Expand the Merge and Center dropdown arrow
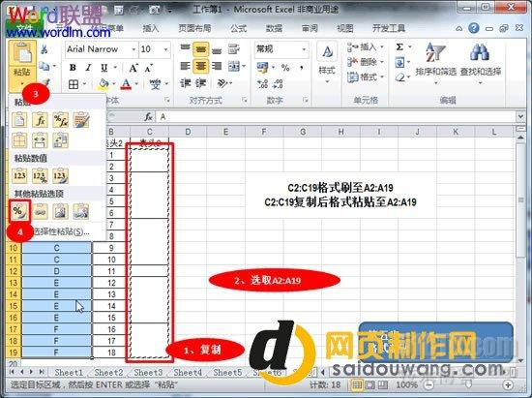 (x=244, y=66)
